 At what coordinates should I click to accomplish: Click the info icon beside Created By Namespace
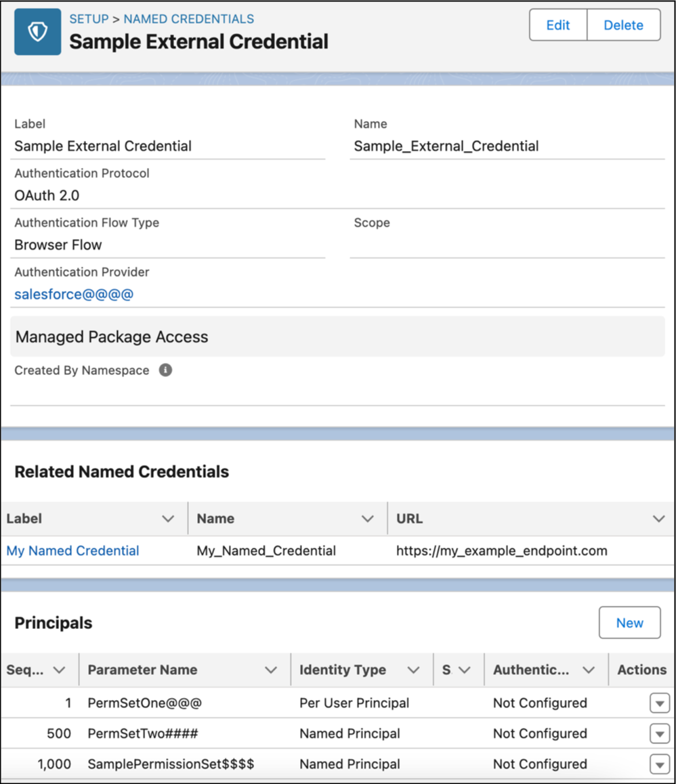click(166, 370)
